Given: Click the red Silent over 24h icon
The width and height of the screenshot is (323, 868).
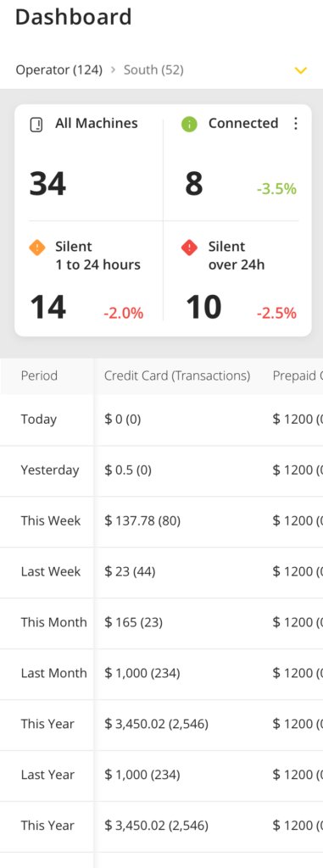Looking at the screenshot, I should 190,248.
